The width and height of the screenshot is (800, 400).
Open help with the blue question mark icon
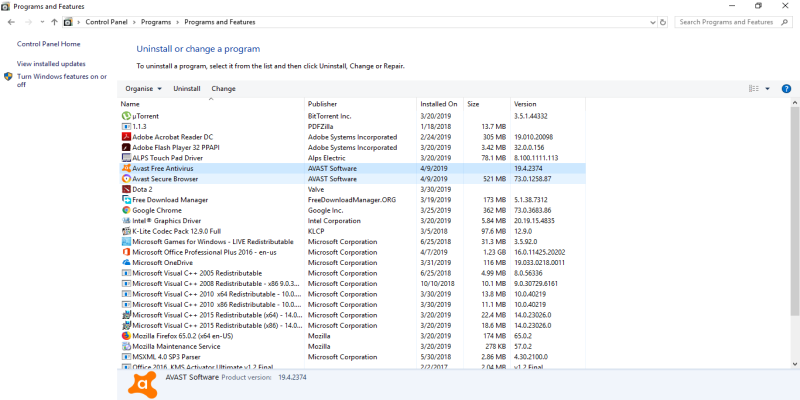tap(786, 88)
